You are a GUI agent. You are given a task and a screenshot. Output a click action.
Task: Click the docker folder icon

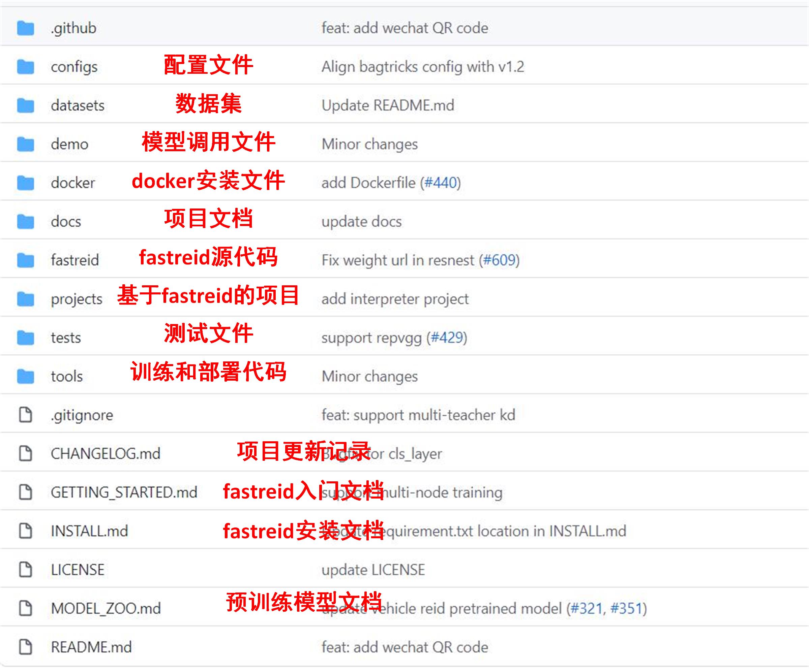(25, 183)
